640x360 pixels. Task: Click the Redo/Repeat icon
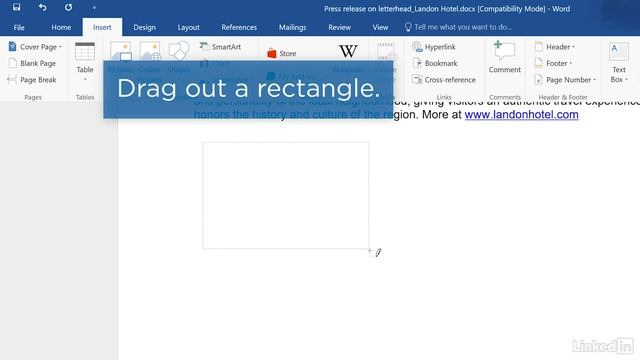(68, 7)
